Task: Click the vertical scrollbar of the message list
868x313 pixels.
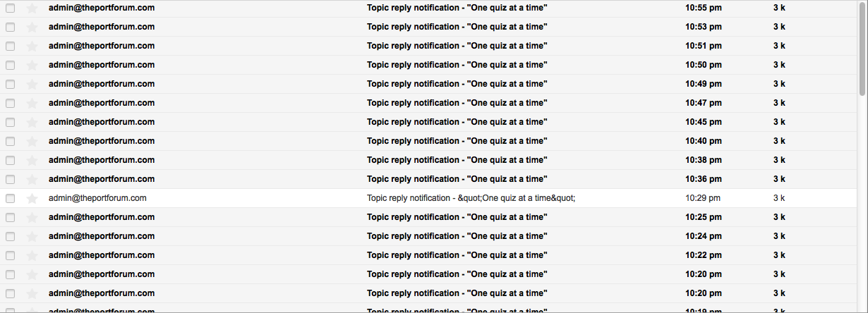Action: point(862,49)
